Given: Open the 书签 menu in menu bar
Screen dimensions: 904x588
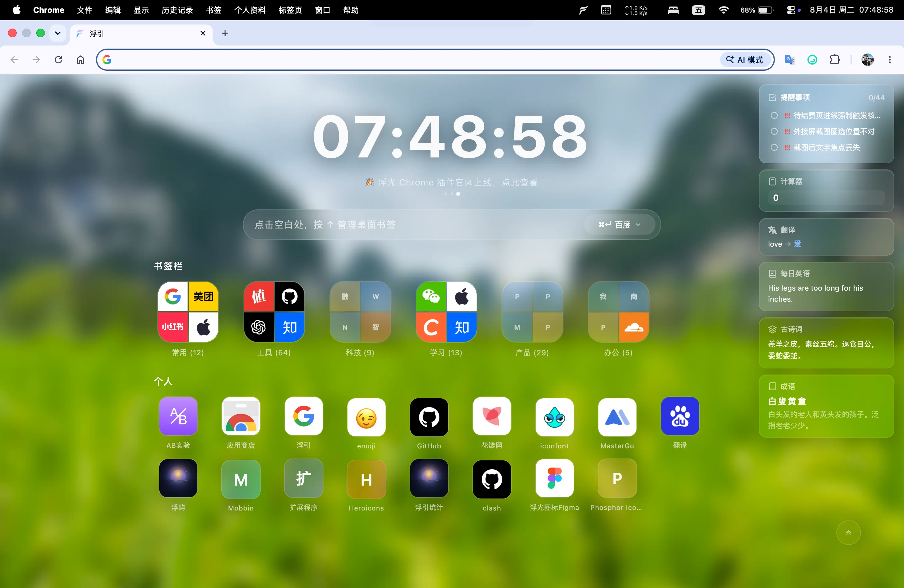Looking at the screenshot, I should point(213,10).
